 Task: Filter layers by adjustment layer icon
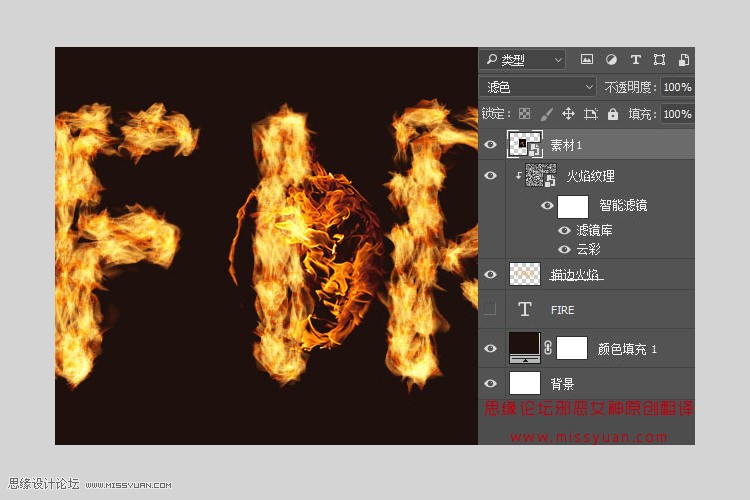point(611,59)
